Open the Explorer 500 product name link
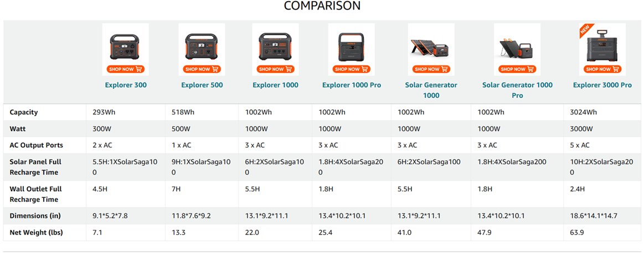 click(202, 85)
